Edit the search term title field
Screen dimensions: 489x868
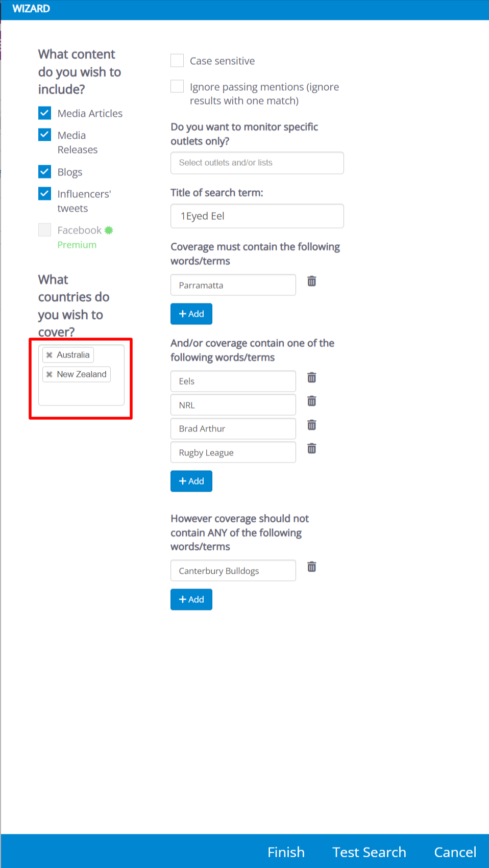tap(257, 216)
